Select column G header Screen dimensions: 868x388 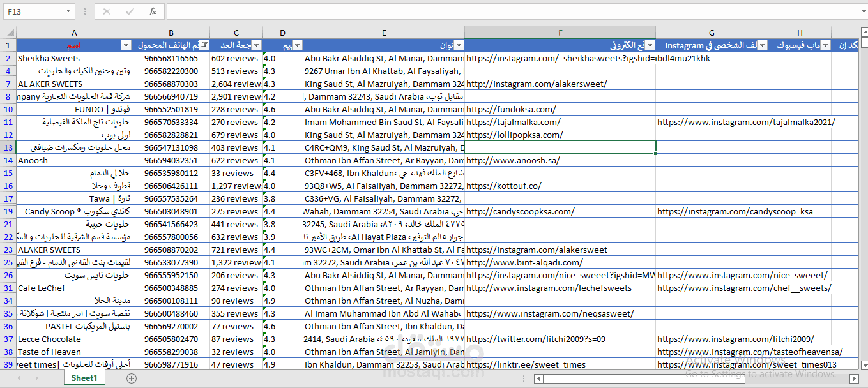coord(712,33)
